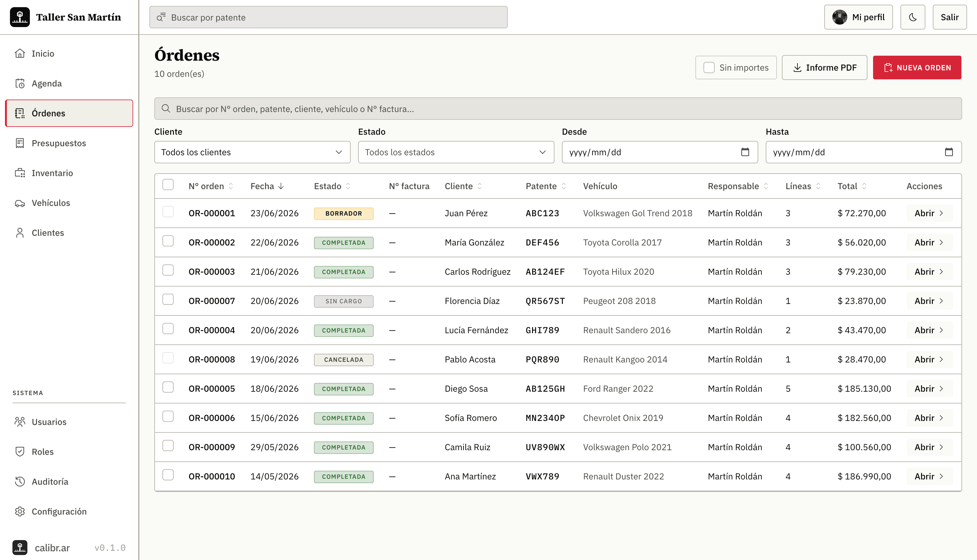
Task: Sort by Líneas column arrows
Action: pyautogui.click(x=818, y=186)
